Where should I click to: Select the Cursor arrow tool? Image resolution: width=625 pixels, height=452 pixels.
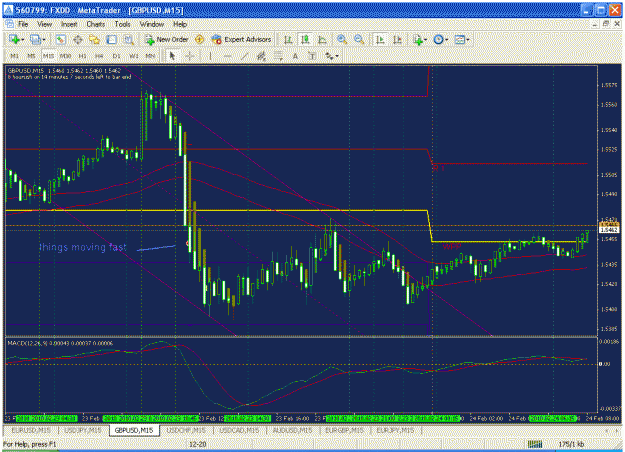coord(172,56)
